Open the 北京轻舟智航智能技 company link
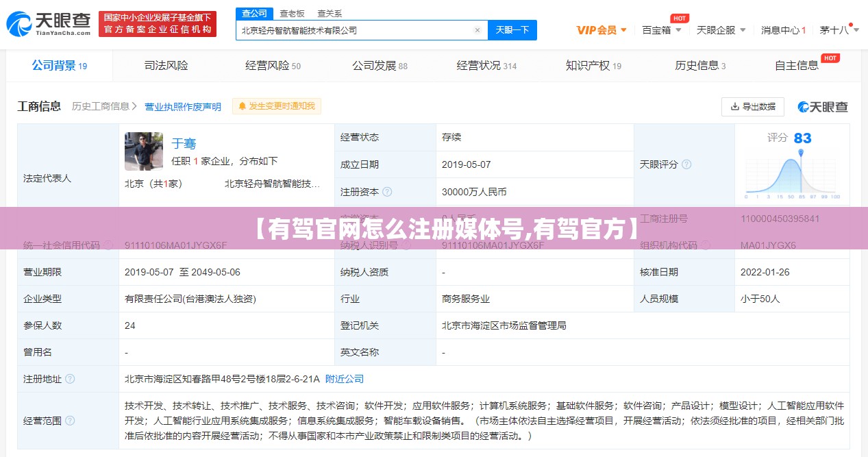868x457 pixels. (x=273, y=184)
